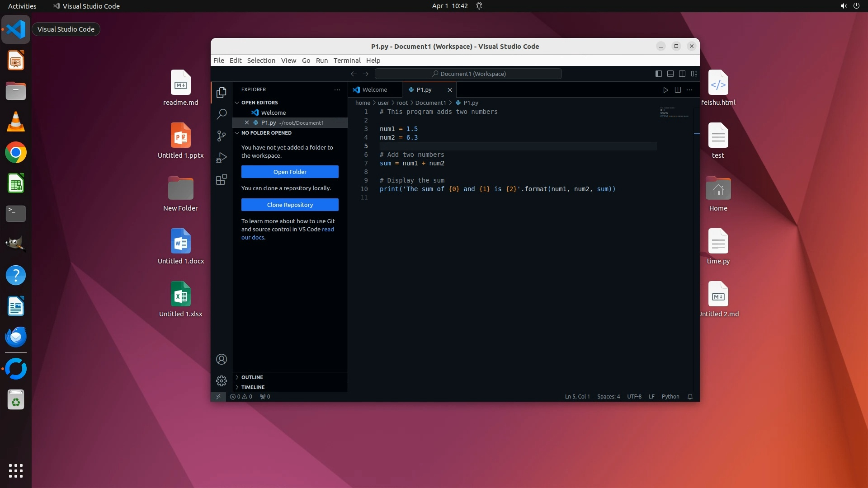This screenshot has height=488, width=868.
Task: Click the Open Folder button
Action: point(290,172)
